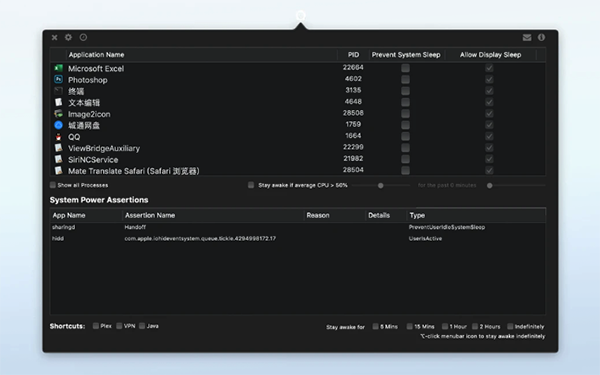
Task: Click the icon beside PID 4648
Action: click(58, 102)
